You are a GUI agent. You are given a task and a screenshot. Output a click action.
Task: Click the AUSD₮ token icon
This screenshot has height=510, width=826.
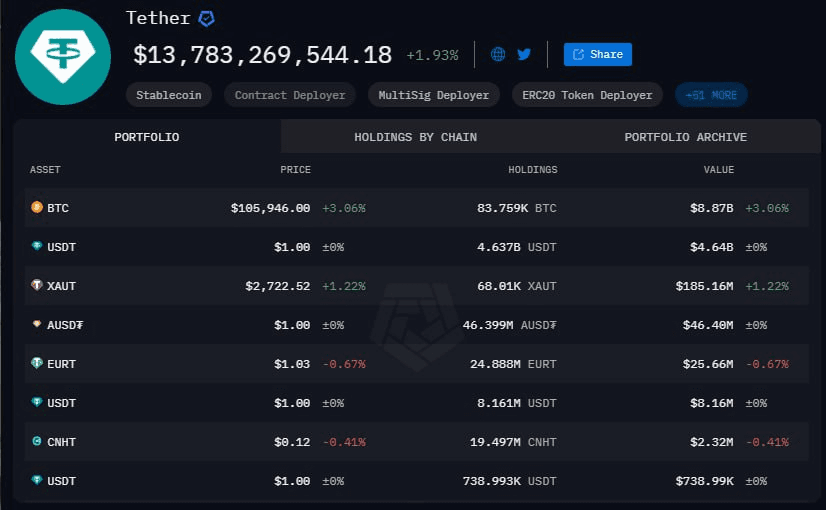pyautogui.click(x=37, y=323)
